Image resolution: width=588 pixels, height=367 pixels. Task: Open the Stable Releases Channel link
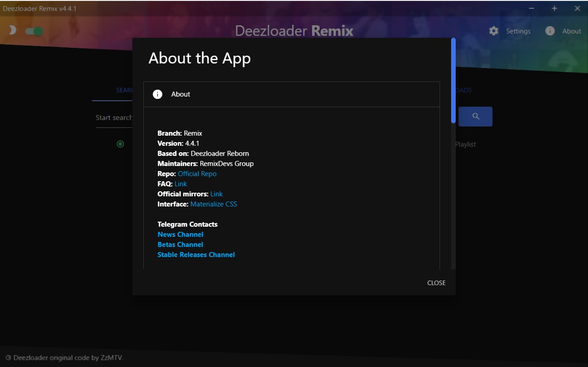coord(196,255)
